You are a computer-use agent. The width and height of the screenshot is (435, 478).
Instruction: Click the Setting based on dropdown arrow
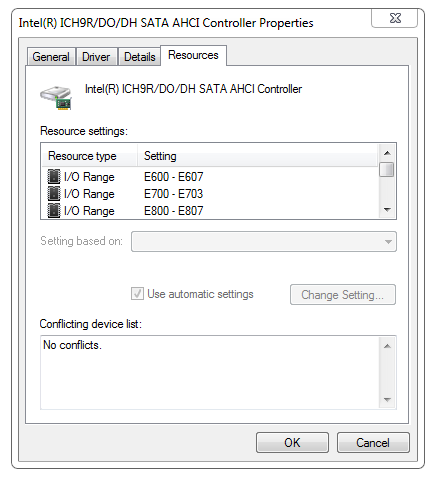coord(388,242)
